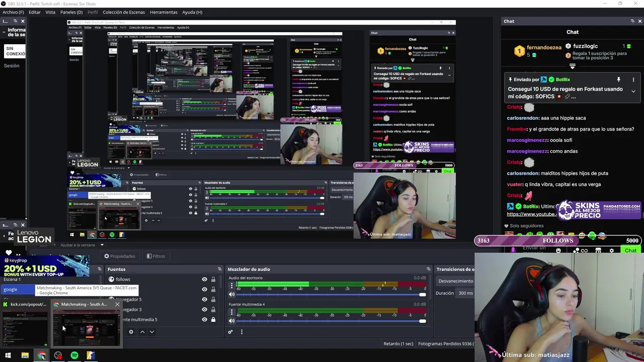Undock the Chat dock panel
The image size is (644, 362).
tap(632, 21)
